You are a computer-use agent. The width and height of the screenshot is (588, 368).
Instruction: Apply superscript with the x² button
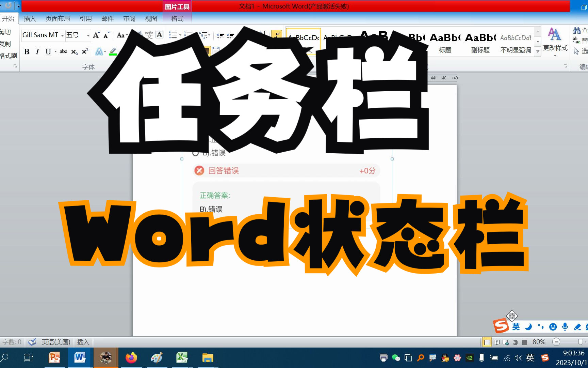(x=85, y=51)
